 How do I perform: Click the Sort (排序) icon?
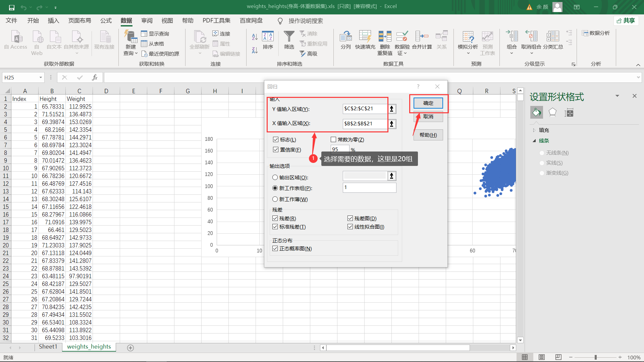[268, 37]
